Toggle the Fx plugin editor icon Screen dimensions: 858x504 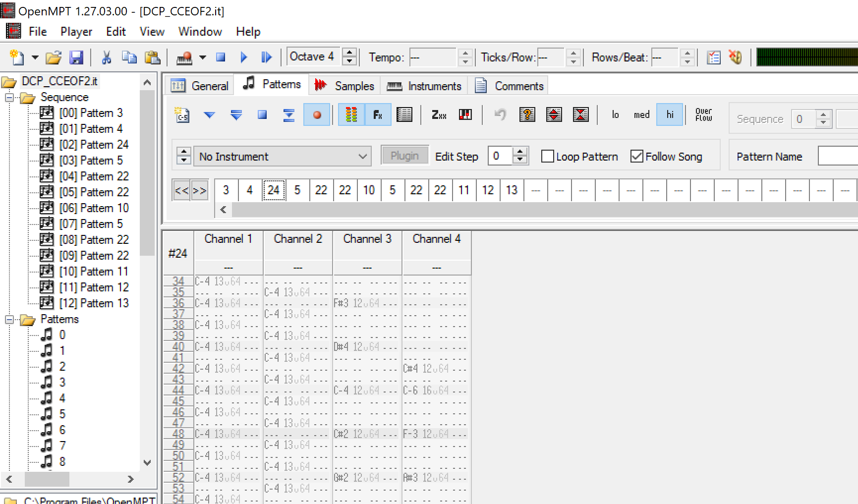click(x=378, y=115)
